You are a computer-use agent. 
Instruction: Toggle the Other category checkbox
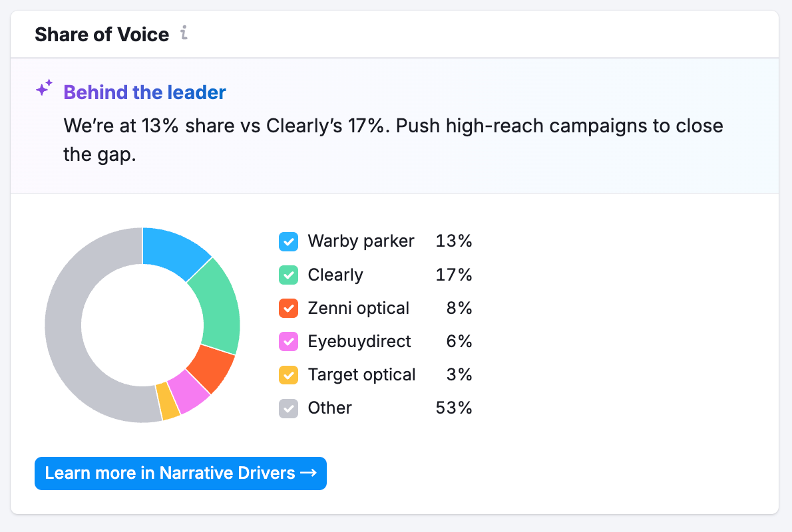288,408
